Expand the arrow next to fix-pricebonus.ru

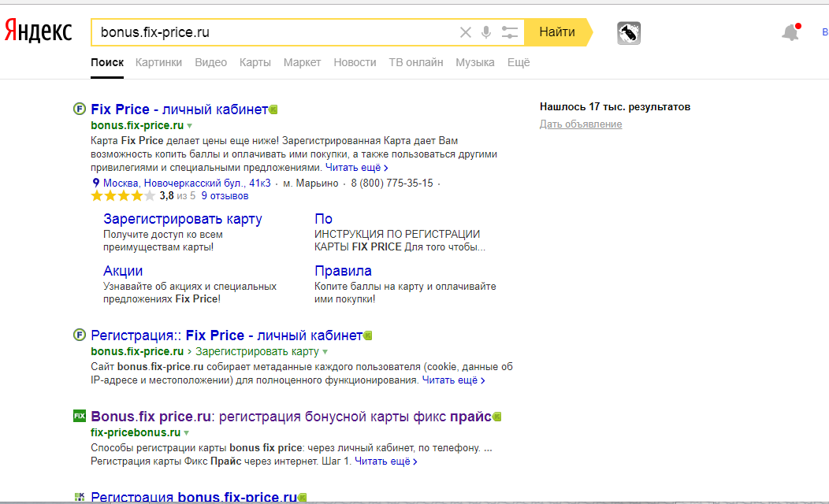pos(186,432)
